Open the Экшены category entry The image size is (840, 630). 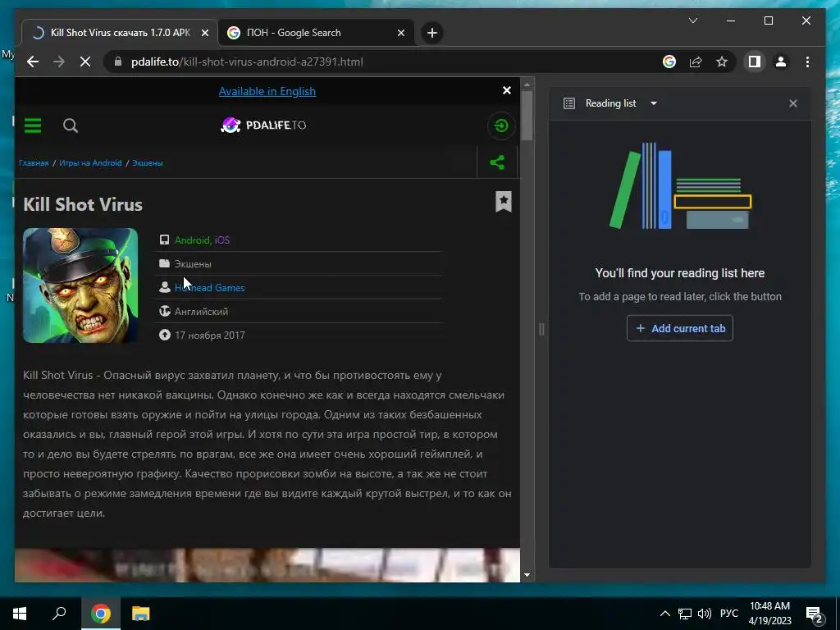(x=193, y=264)
